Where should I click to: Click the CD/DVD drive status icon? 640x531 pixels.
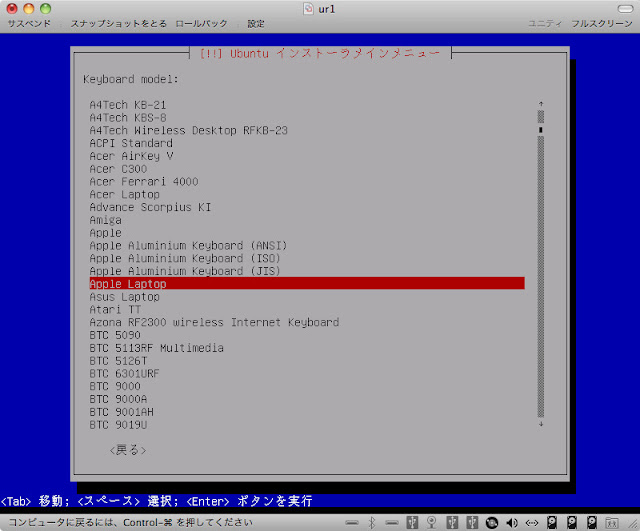point(492,522)
